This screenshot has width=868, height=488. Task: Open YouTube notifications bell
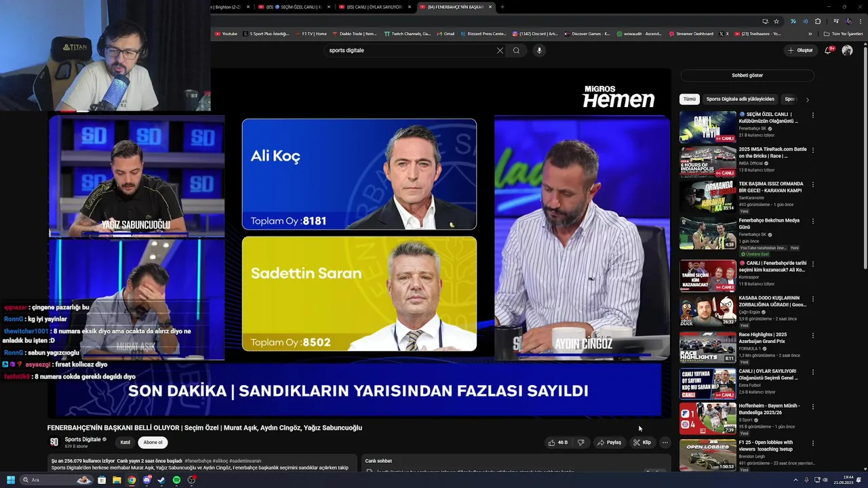point(829,50)
